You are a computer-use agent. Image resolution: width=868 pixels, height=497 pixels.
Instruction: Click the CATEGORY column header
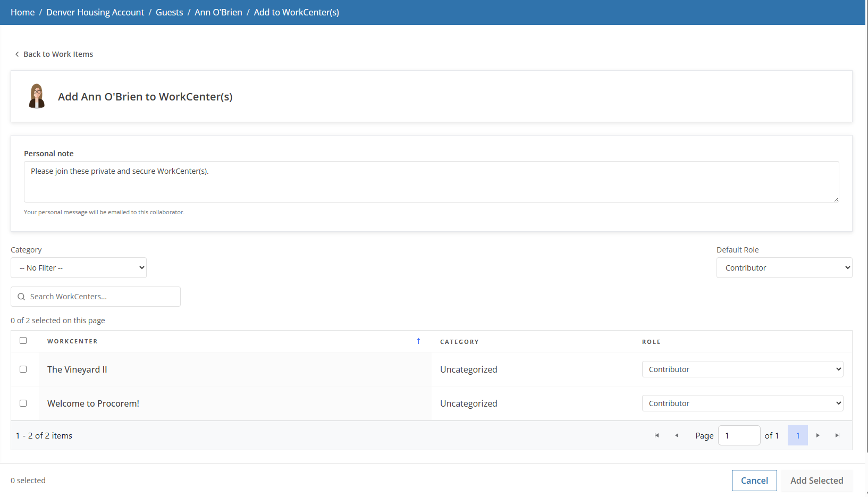pyautogui.click(x=459, y=342)
